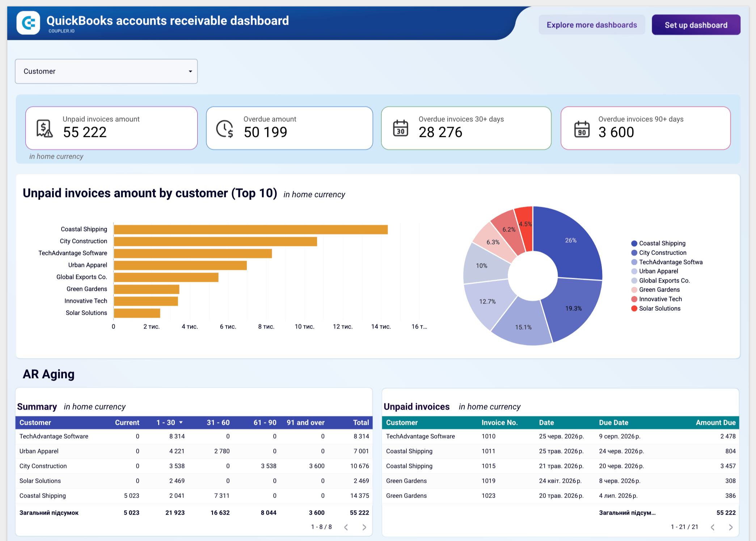Image resolution: width=756 pixels, height=541 pixels.
Task: Sort Summary table by 31 - 60 column
Action: click(x=218, y=423)
